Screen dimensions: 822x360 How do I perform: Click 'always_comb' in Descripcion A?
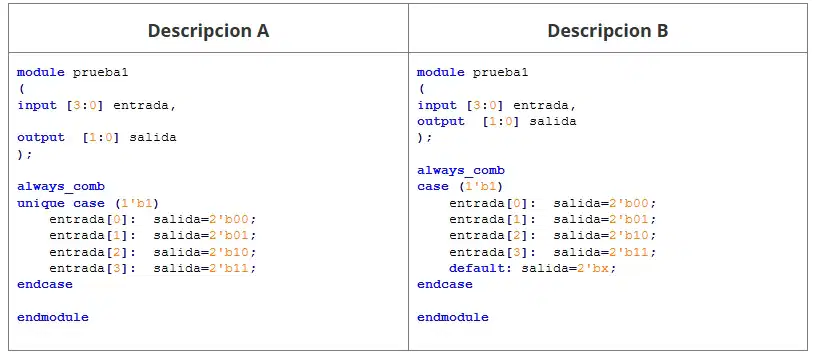61,187
